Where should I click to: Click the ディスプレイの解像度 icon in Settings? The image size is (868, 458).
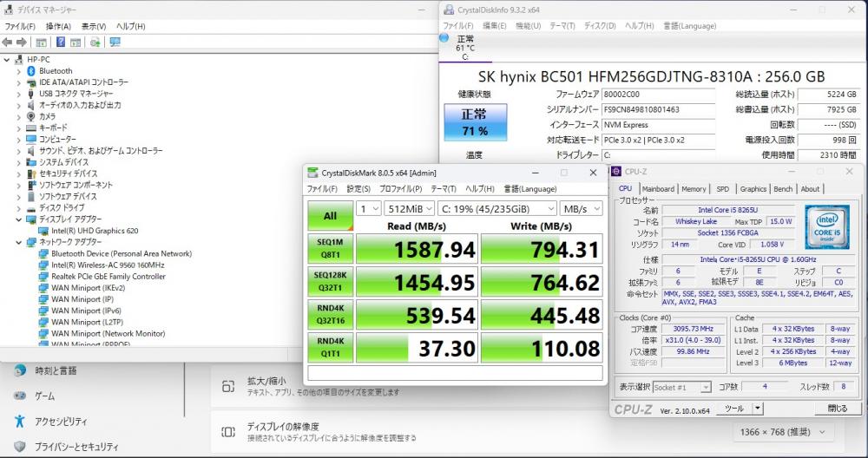[x=228, y=431]
